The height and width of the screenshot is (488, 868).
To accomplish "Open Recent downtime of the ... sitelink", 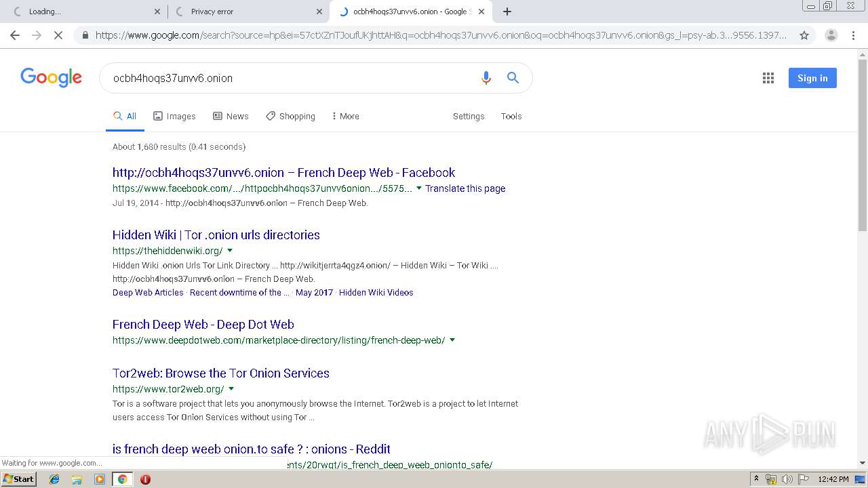I will tap(239, 293).
